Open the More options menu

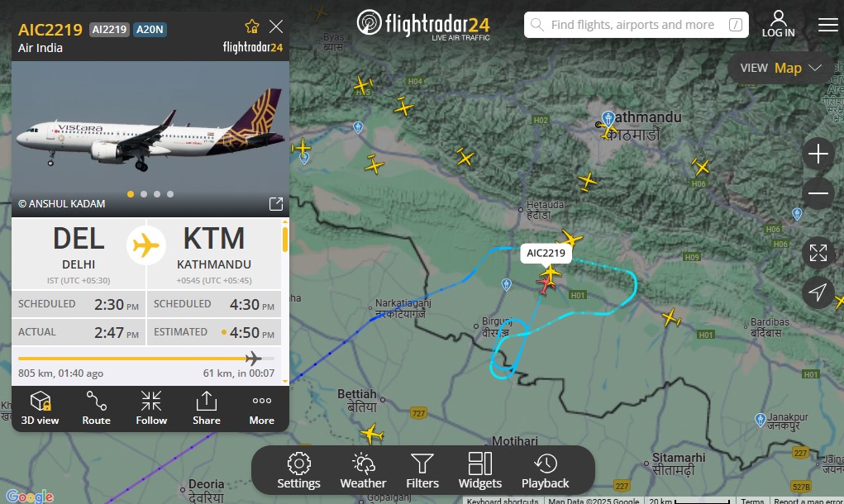pos(261,408)
